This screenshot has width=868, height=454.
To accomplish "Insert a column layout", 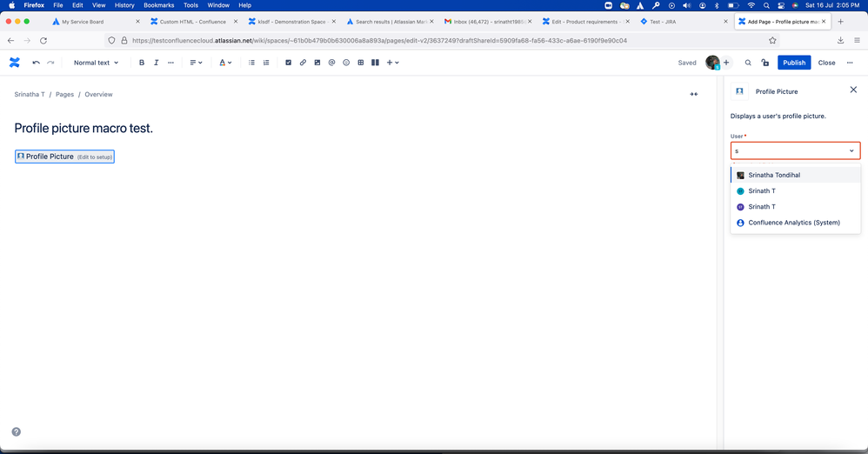I will pyautogui.click(x=376, y=63).
